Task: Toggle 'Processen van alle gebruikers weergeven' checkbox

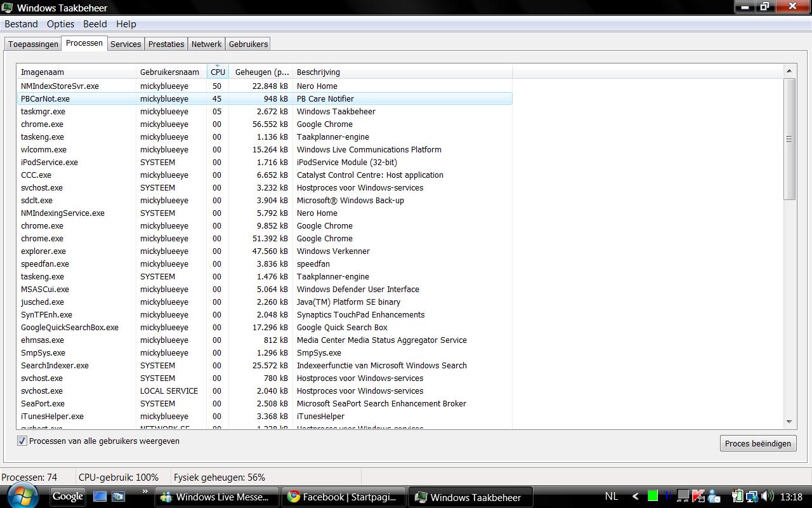Action: (22, 441)
